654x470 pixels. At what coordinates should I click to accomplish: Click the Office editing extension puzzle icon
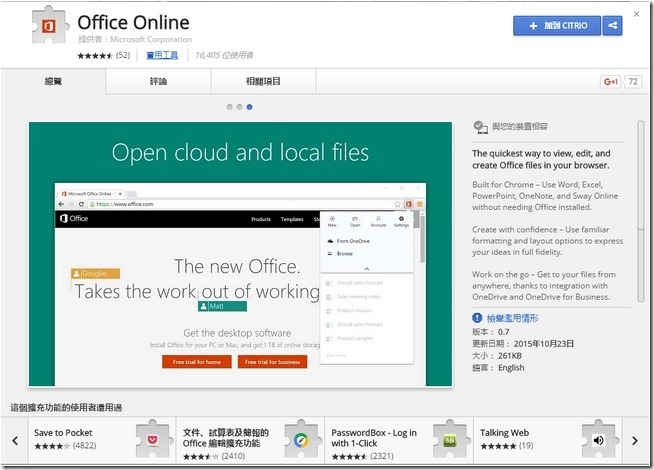301,440
